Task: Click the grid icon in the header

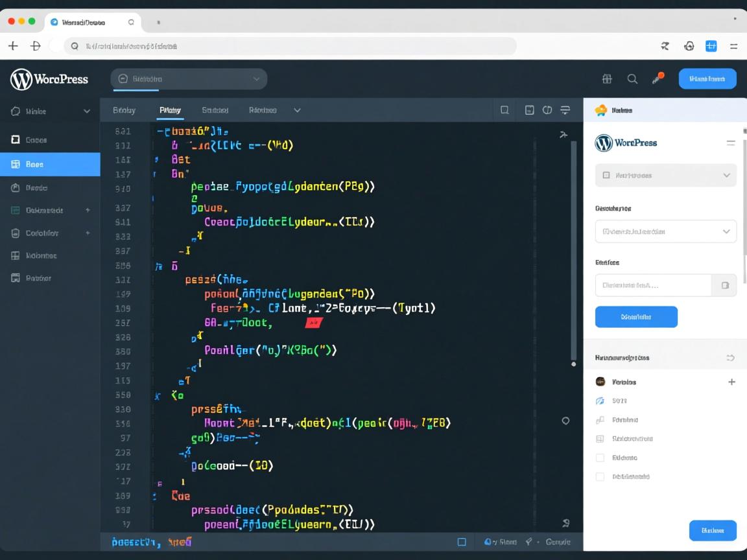Action: point(607,79)
